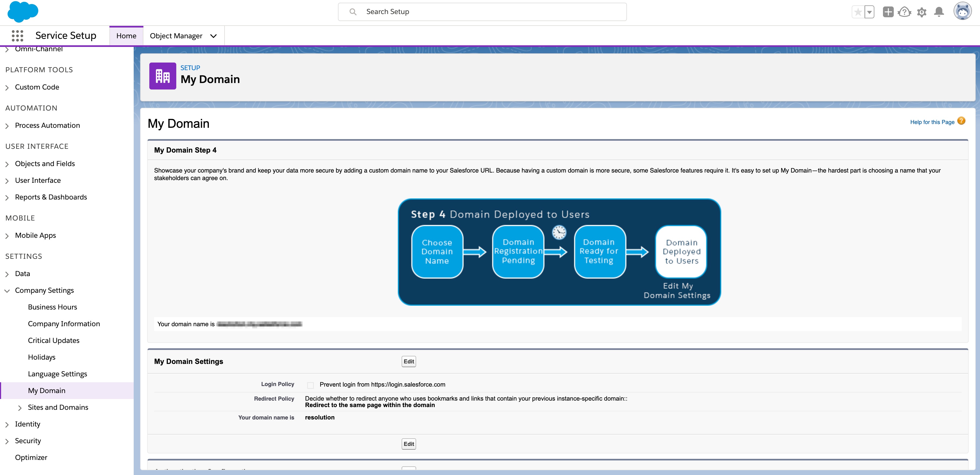Click the clock icon in the step diagram
Screen dimensions: 980x475
[x=559, y=232]
